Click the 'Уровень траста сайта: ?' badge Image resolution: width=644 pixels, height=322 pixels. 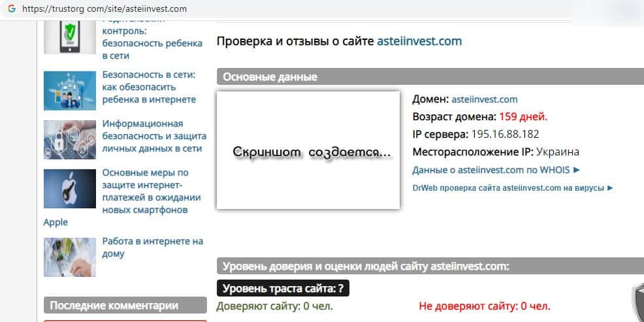(x=283, y=288)
